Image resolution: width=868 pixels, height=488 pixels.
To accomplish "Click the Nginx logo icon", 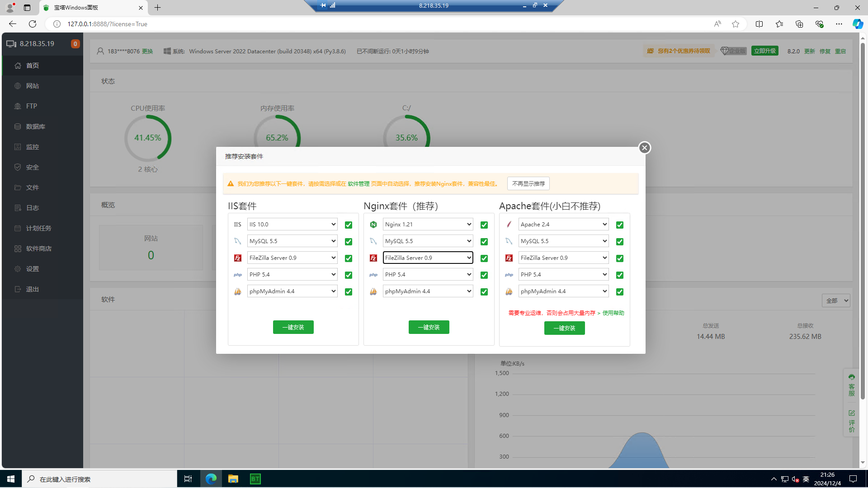I will (x=373, y=225).
